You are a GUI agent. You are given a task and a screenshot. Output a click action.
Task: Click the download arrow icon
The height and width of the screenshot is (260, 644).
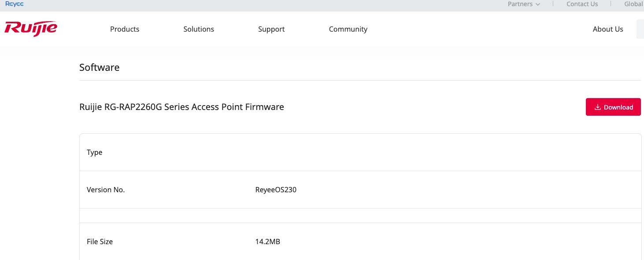(598, 107)
